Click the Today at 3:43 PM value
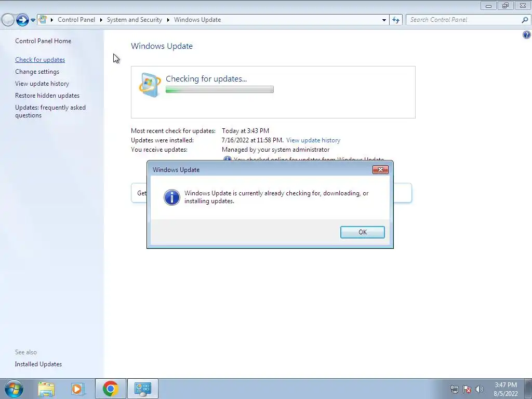 coord(245,130)
